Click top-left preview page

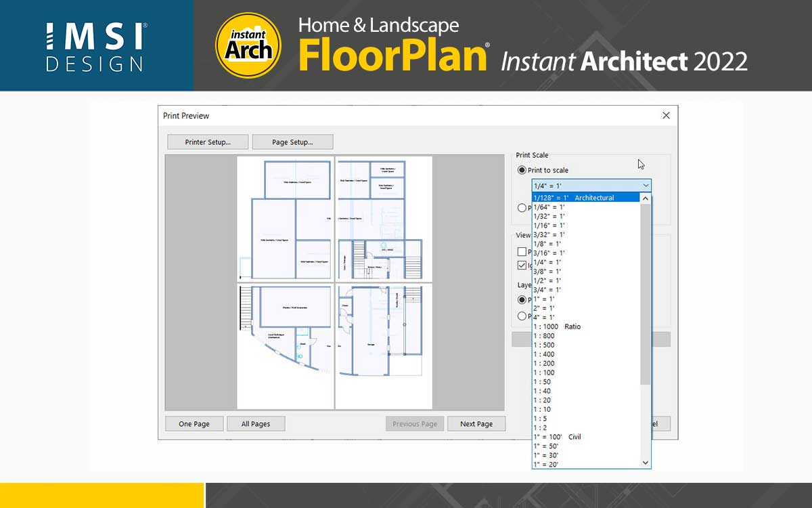(x=286, y=219)
